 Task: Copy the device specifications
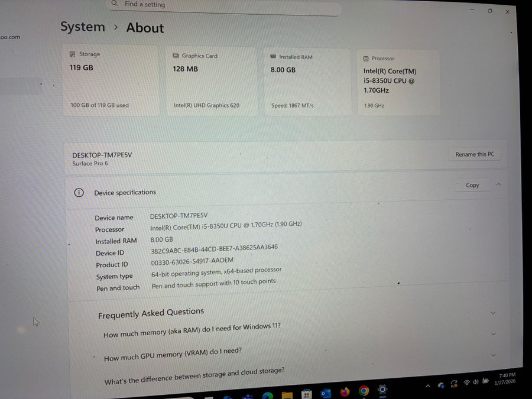coord(472,185)
